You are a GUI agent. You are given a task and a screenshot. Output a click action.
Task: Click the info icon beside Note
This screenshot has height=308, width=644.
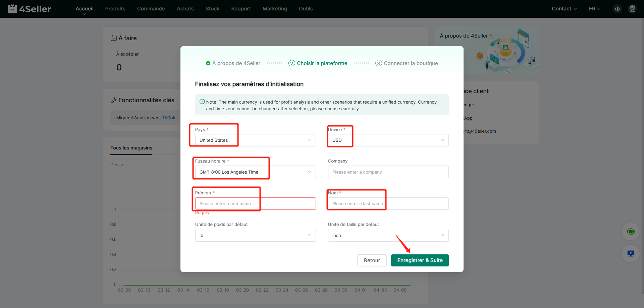202,102
